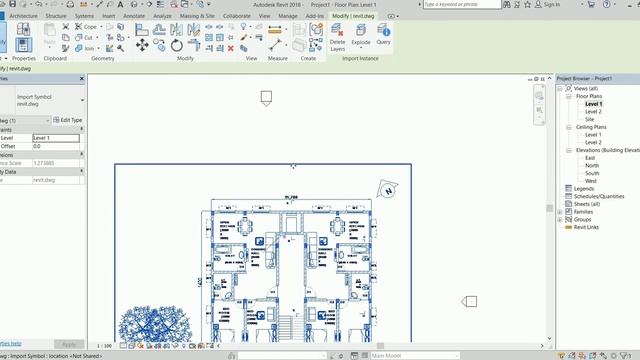Click the 1 : 100 view scale

coord(104,346)
